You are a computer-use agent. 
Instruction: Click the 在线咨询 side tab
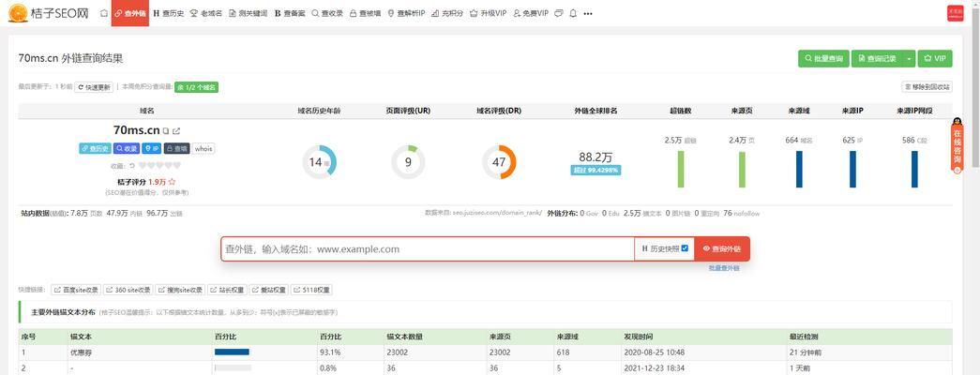click(957, 145)
